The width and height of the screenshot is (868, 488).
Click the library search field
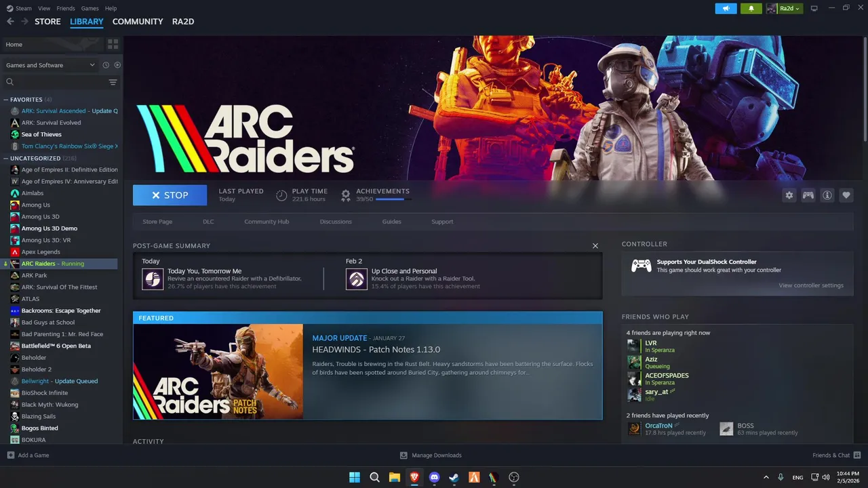pyautogui.click(x=54, y=82)
